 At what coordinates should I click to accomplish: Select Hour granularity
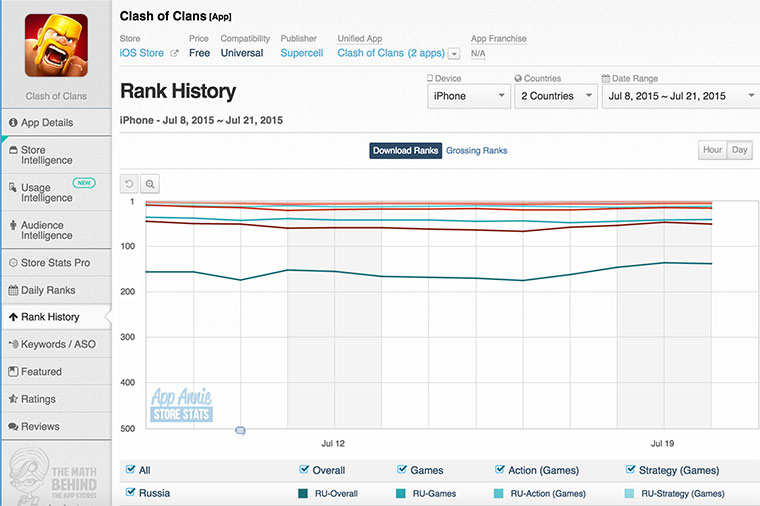pos(712,150)
